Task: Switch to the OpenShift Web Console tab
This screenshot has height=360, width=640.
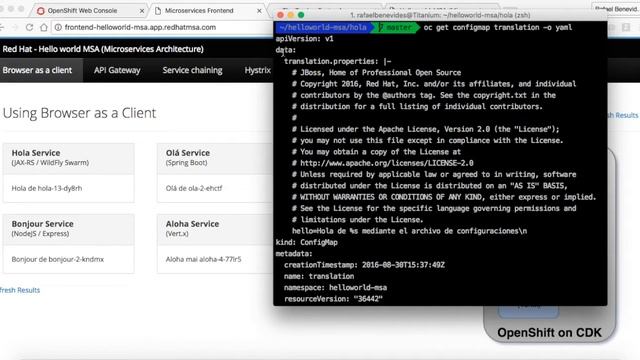Action: pos(82,11)
